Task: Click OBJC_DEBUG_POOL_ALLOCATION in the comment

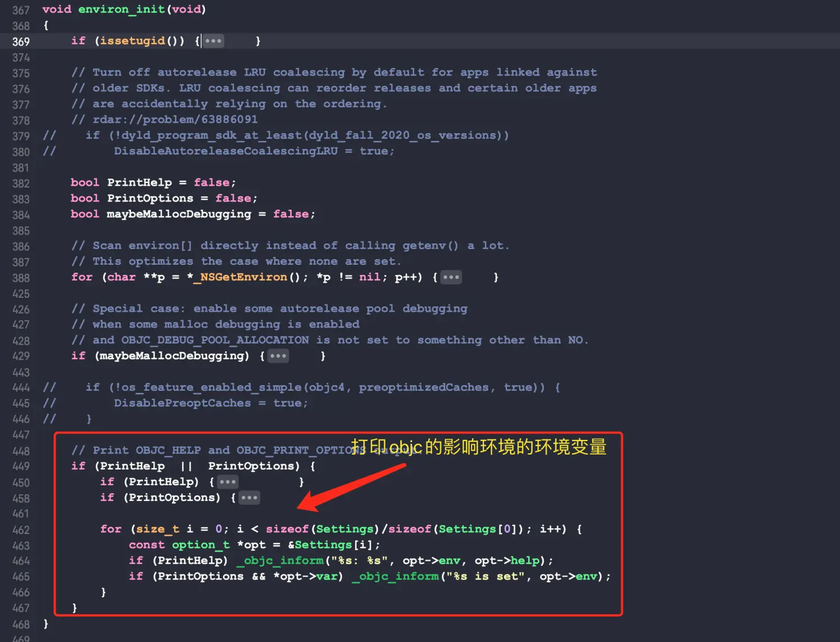Action: point(215,340)
